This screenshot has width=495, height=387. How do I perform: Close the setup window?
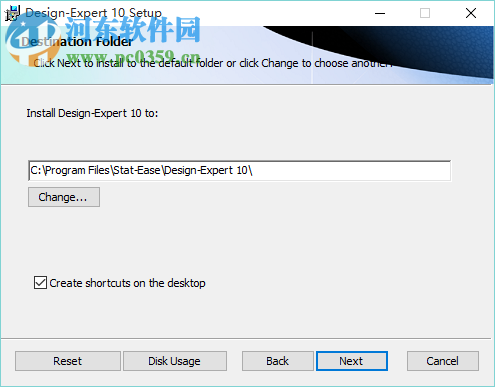471,13
